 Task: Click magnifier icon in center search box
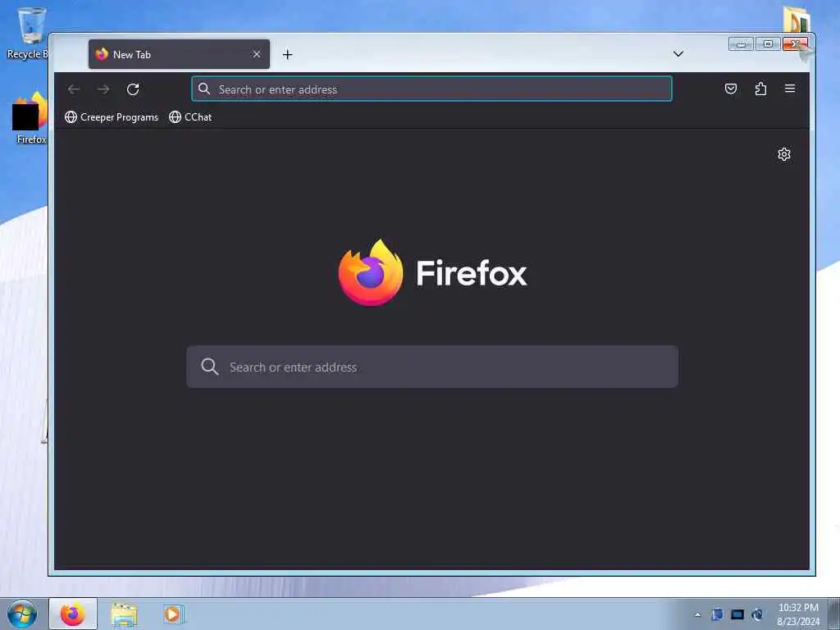coord(209,367)
